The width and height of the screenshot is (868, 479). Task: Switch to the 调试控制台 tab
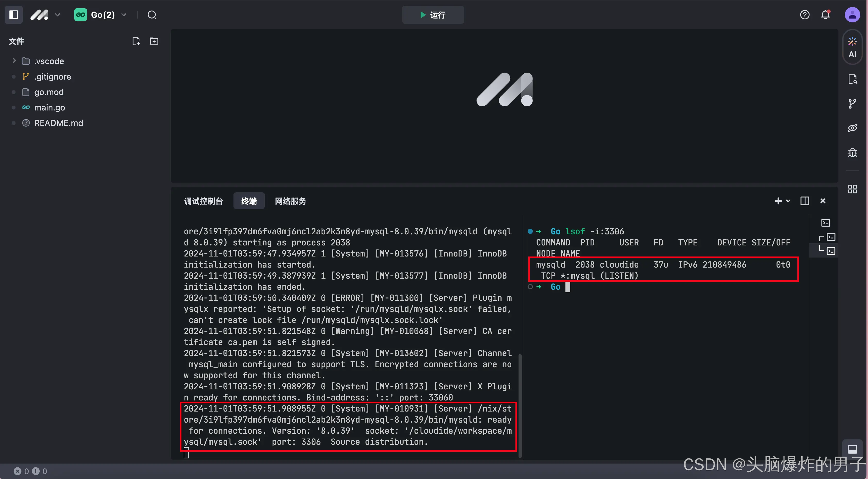coord(203,201)
